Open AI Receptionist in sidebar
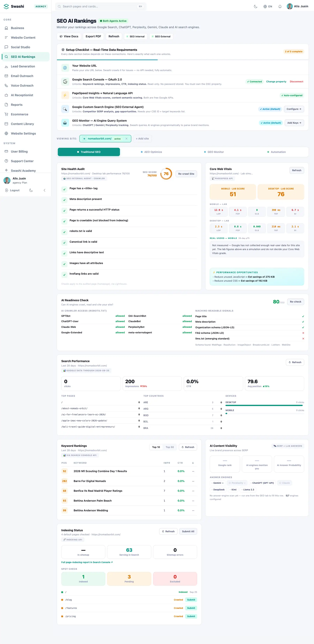Viewport: 314px width, 644px height. [25, 95]
